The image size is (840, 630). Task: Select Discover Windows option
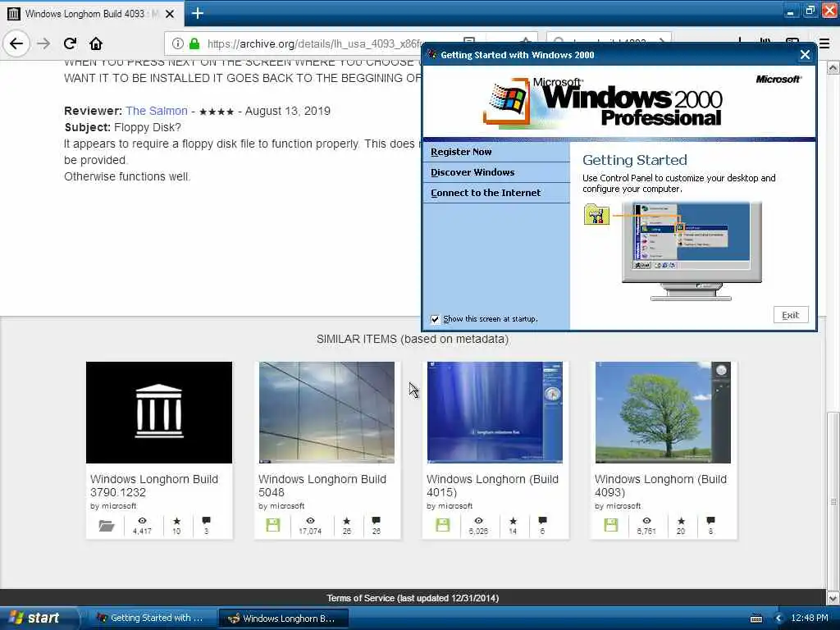(x=472, y=172)
